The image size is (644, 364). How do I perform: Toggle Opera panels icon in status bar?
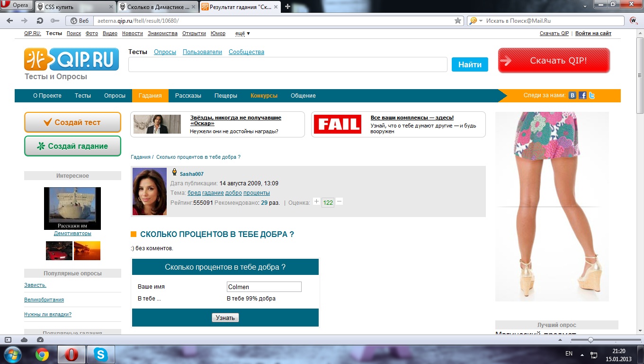click(x=8, y=340)
